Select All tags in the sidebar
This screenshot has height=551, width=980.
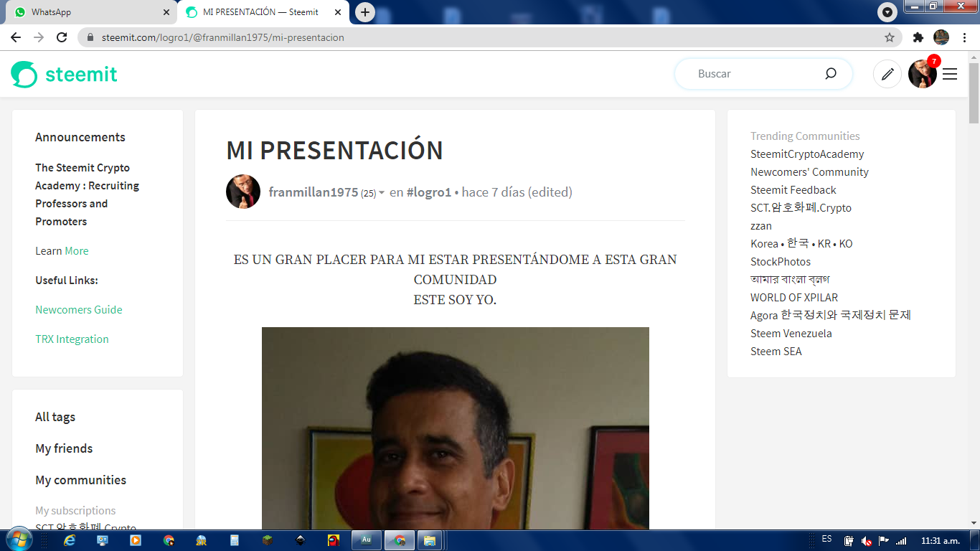[x=55, y=417]
